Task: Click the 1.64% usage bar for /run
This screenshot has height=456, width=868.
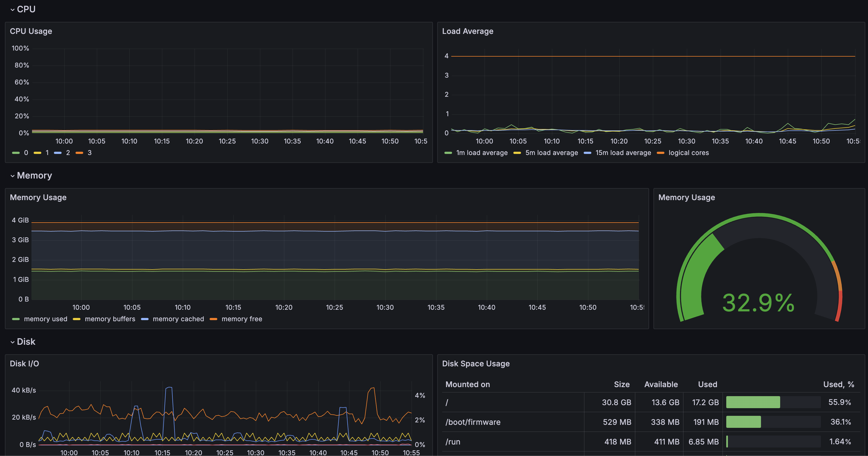Action: (x=773, y=442)
